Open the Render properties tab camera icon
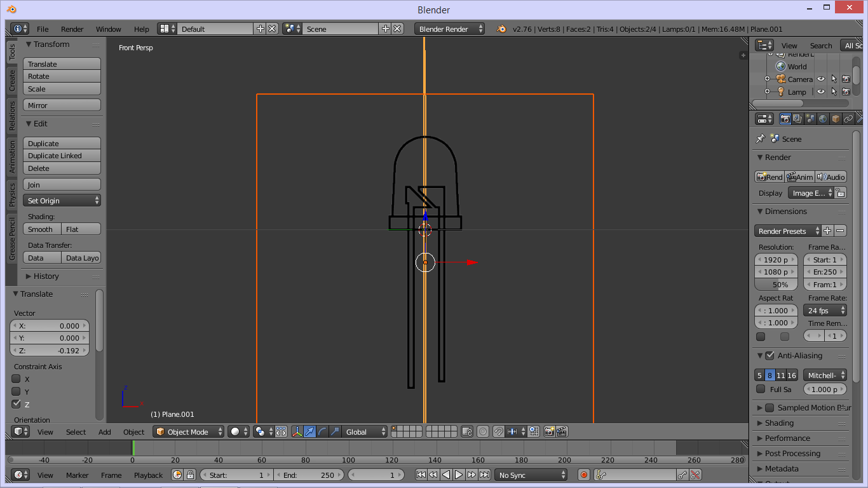868x488 pixels. pyautogui.click(x=785, y=119)
